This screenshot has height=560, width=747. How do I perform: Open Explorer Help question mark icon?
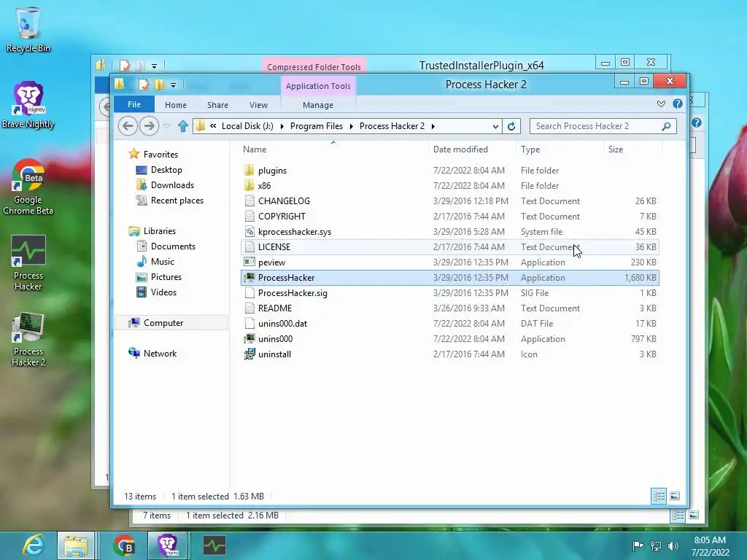678,104
